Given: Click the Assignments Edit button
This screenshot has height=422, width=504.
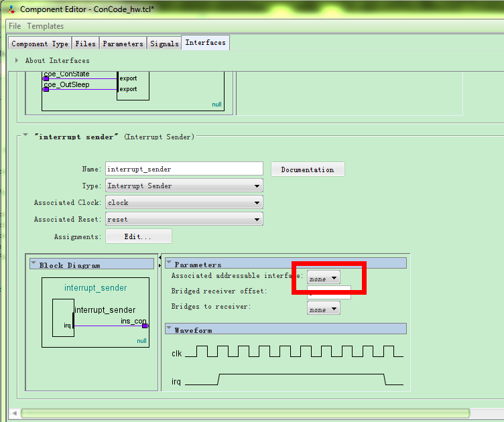Looking at the screenshot, I should pyautogui.click(x=139, y=236).
